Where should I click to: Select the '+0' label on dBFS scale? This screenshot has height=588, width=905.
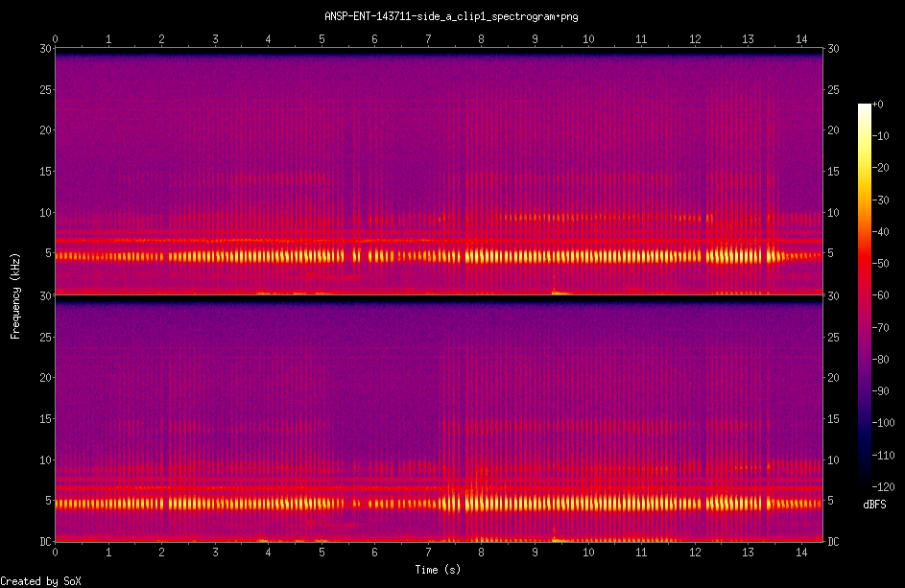tap(877, 105)
